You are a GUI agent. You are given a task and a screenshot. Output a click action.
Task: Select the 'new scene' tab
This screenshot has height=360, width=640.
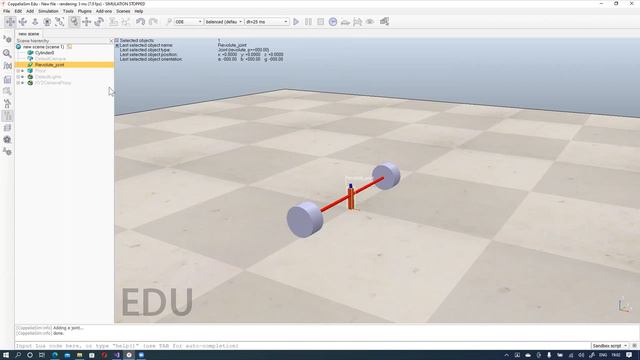coord(29,34)
